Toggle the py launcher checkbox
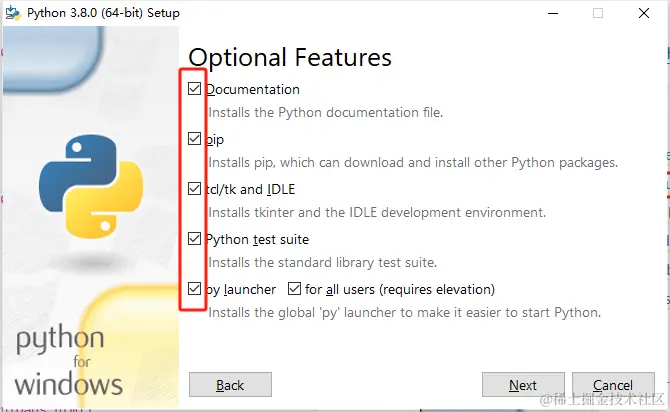The width and height of the screenshot is (670, 412). [194, 289]
